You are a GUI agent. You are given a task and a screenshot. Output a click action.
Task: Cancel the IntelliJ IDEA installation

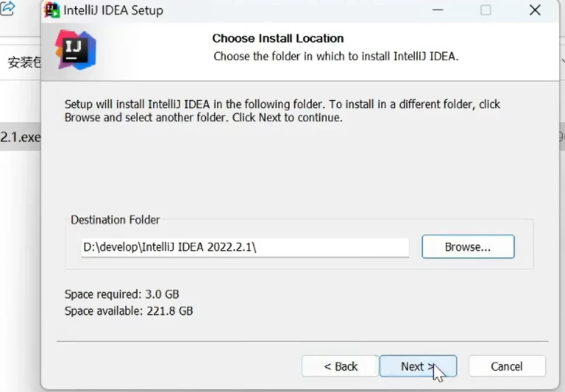click(x=507, y=366)
